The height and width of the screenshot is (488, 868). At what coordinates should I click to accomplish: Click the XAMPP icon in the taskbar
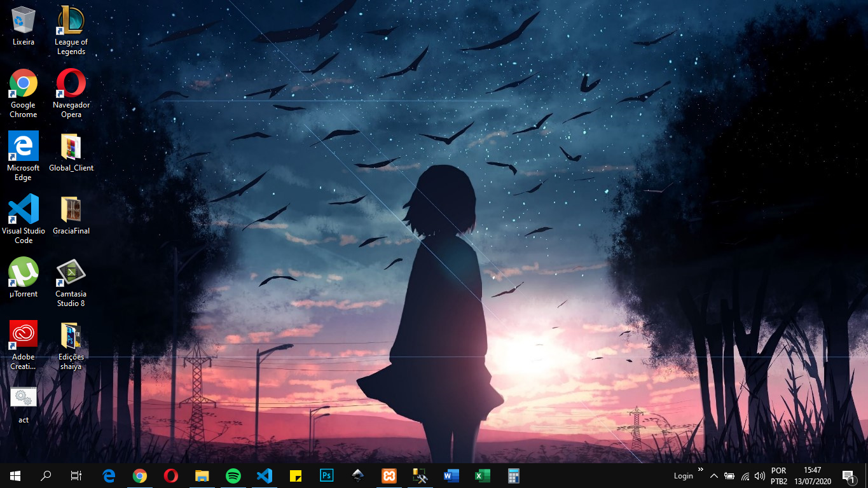[389, 475]
